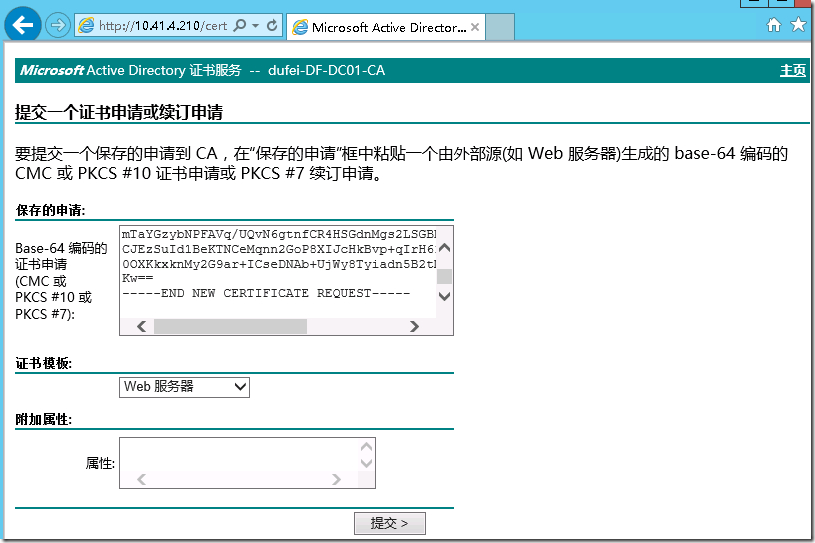Viewport: 815px width, 543px height.
Task: Click the request box scroll right arrow
Action: click(414, 326)
